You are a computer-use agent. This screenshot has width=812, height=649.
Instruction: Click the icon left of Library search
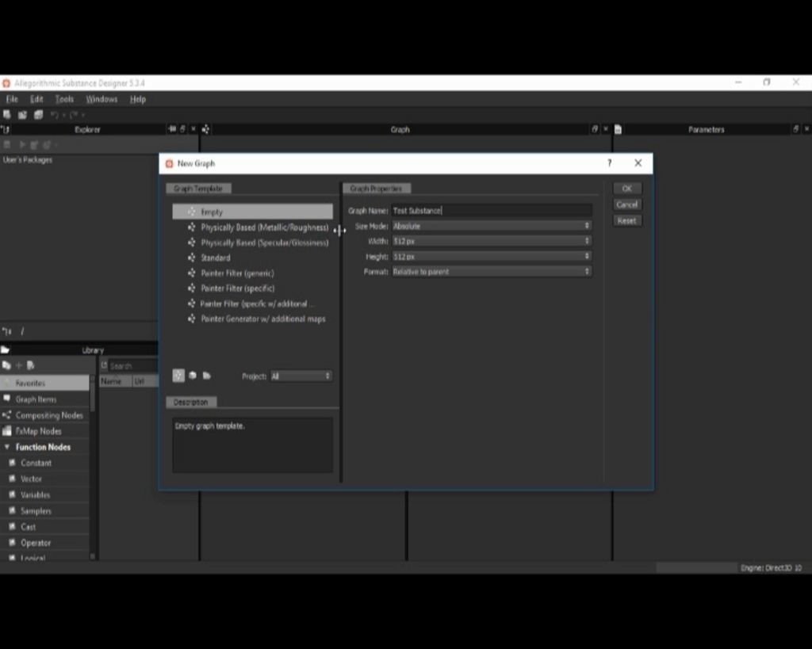click(x=104, y=365)
